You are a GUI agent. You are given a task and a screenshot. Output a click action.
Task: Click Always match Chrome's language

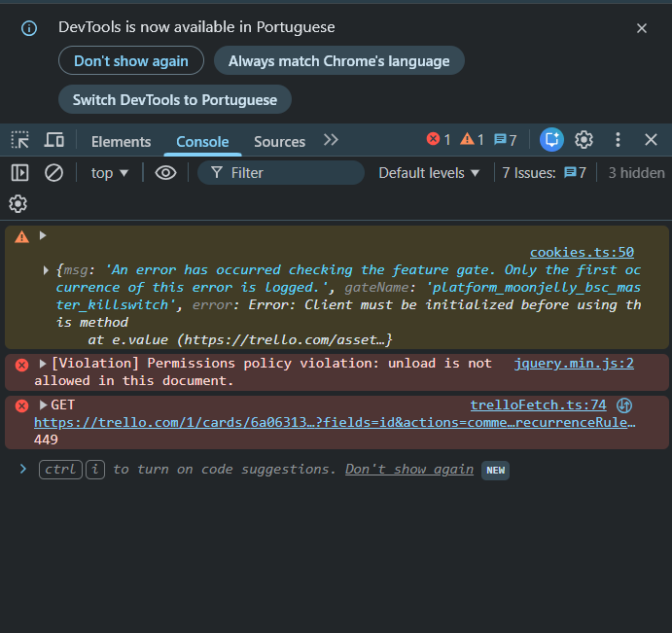[x=339, y=60]
